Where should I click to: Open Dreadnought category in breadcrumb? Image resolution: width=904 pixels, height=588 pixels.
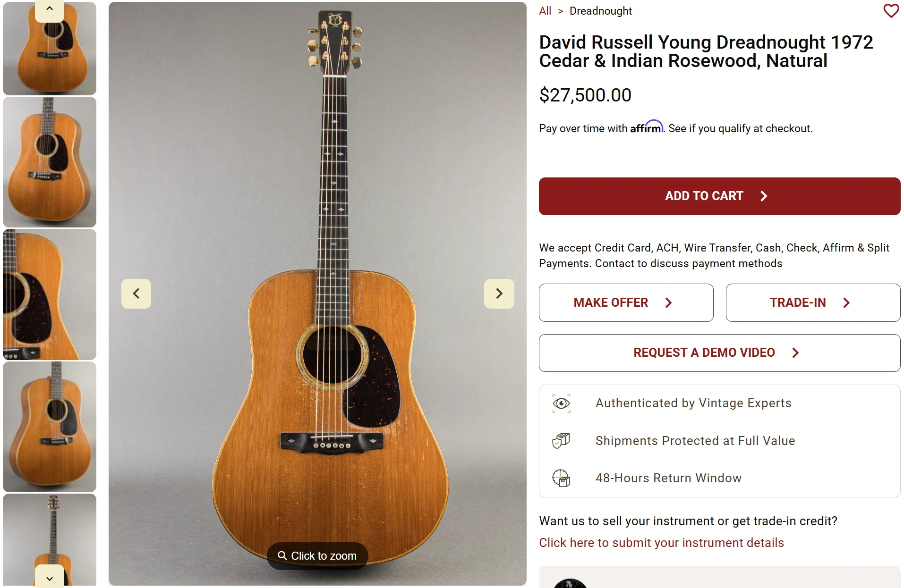click(x=600, y=11)
